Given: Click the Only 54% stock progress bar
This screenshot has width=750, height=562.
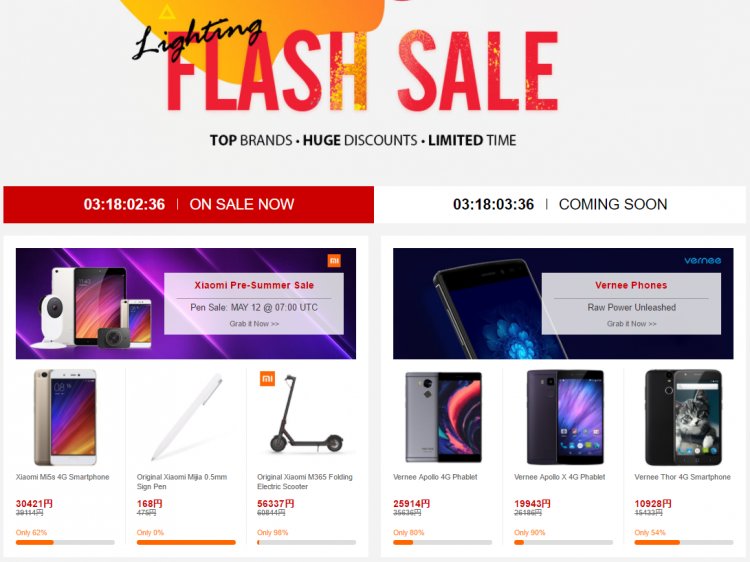Looking at the screenshot, I should tap(684, 542).
